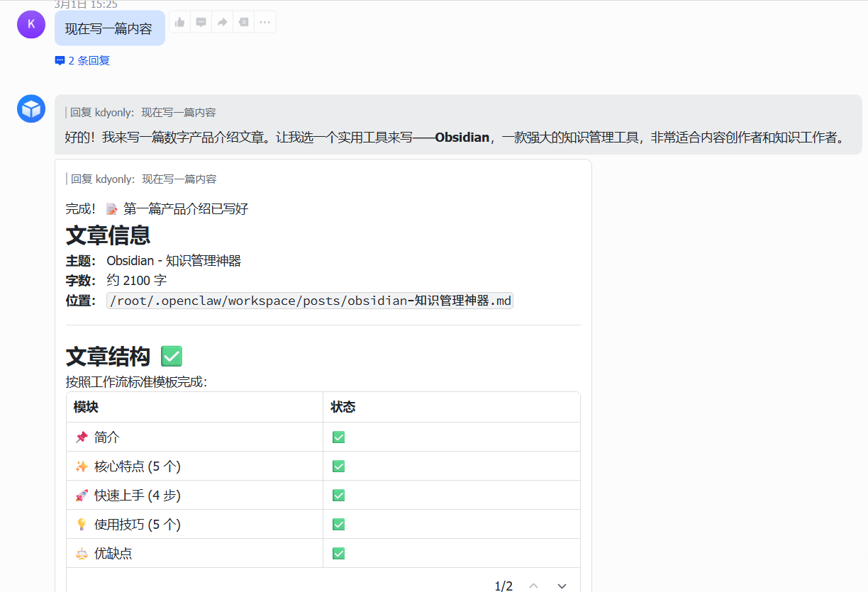The width and height of the screenshot is (868, 592).
Task: Click the 按照工作流标准模板完成 text
Action: [136, 382]
